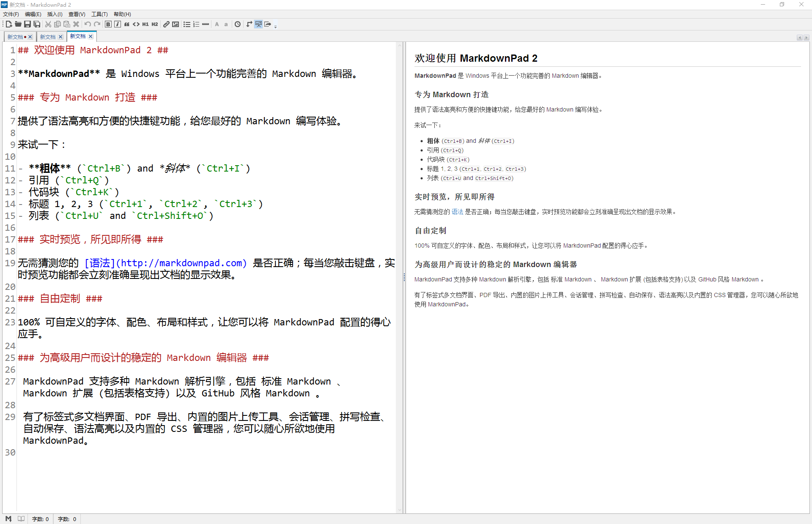Open the 编辑(E) menu
The image size is (812, 524).
point(33,14)
